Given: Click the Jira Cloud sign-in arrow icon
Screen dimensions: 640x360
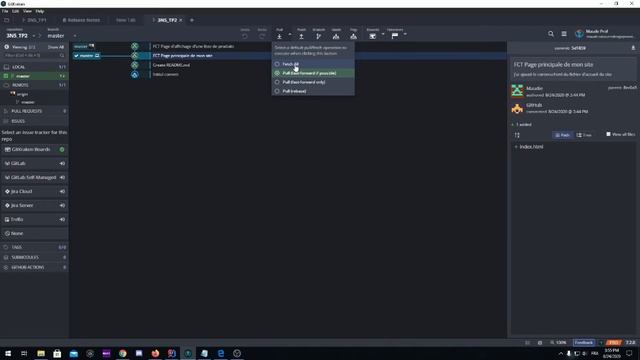Looking at the screenshot, I should pyautogui.click(x=62, y=191).
